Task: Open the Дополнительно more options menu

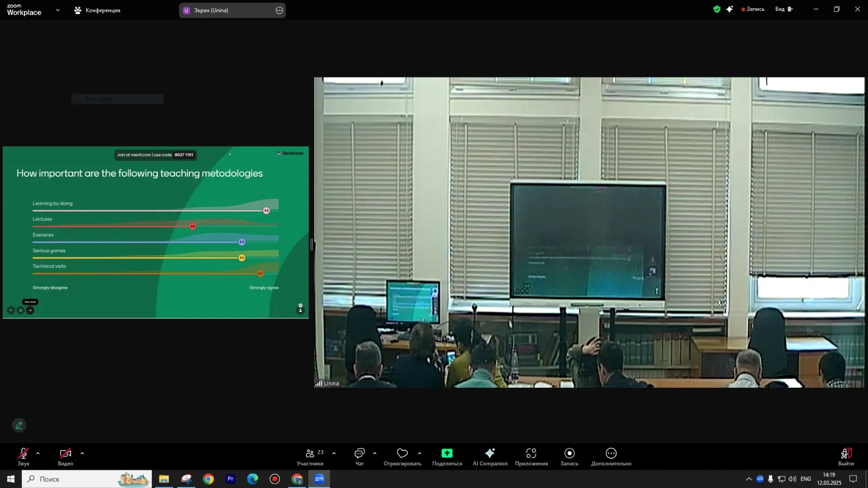Action: point(611,456)
